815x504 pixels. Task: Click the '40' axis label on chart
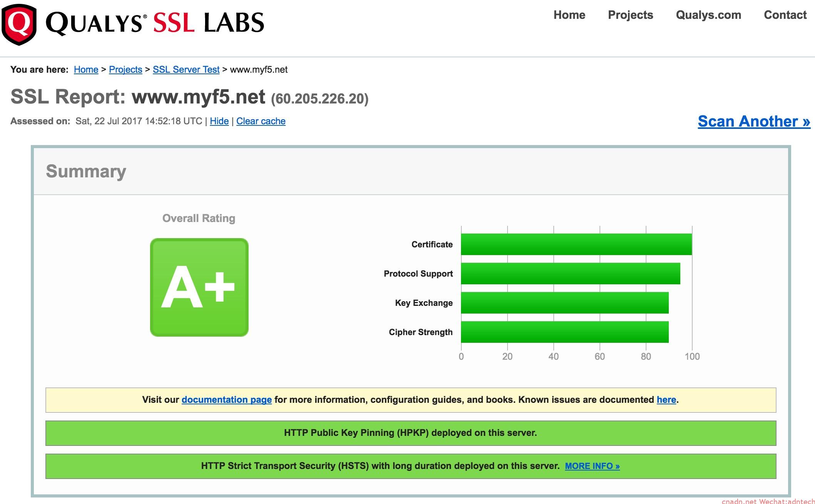coord(553,357)
